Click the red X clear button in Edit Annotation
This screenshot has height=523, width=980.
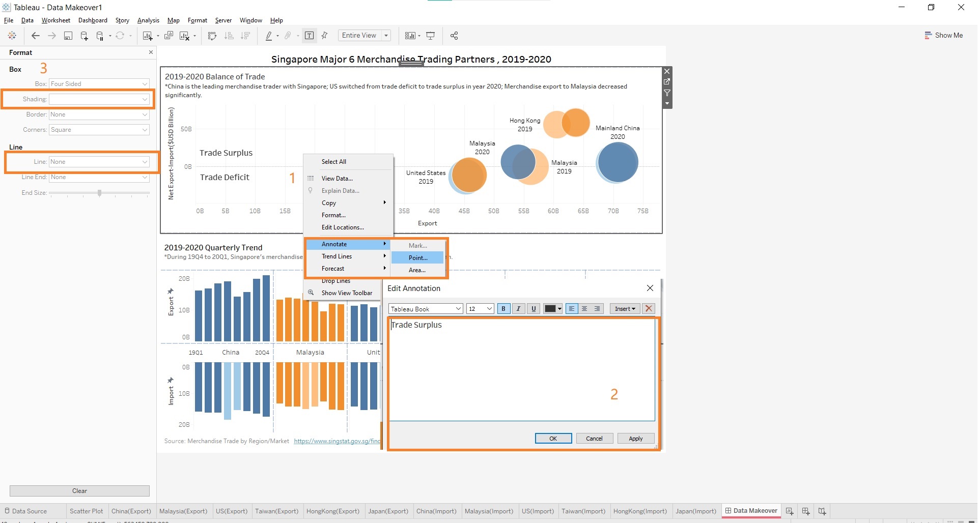coord(649,309)
